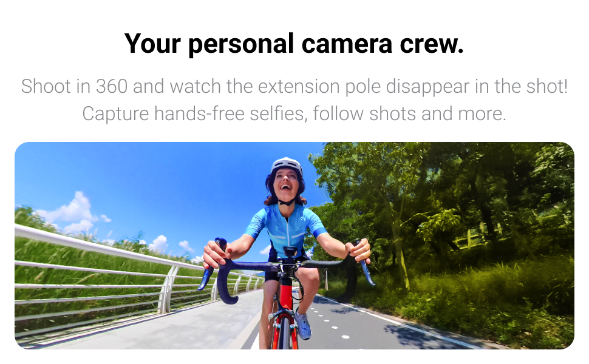This screenshot has width=589, height=364.
Task: Select the cyclist's blue jersey
Action: pyautogui.click(x=286, y=227)
